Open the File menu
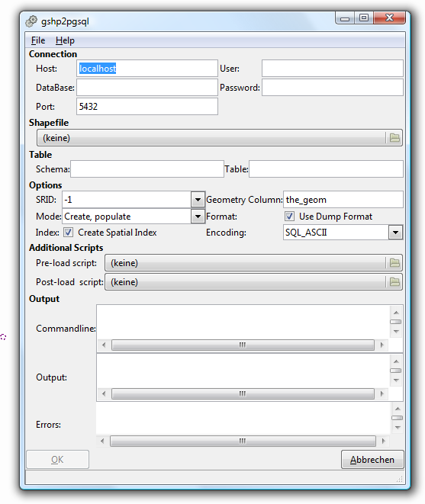Viewport: 425px width, 504px height. click(x=38, y=40)
